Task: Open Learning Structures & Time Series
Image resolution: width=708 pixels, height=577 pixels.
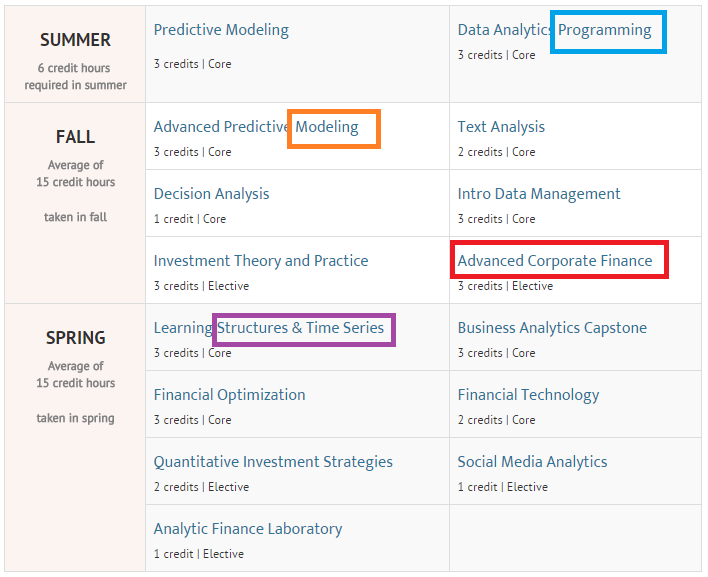Action: [x=269, y=328]
